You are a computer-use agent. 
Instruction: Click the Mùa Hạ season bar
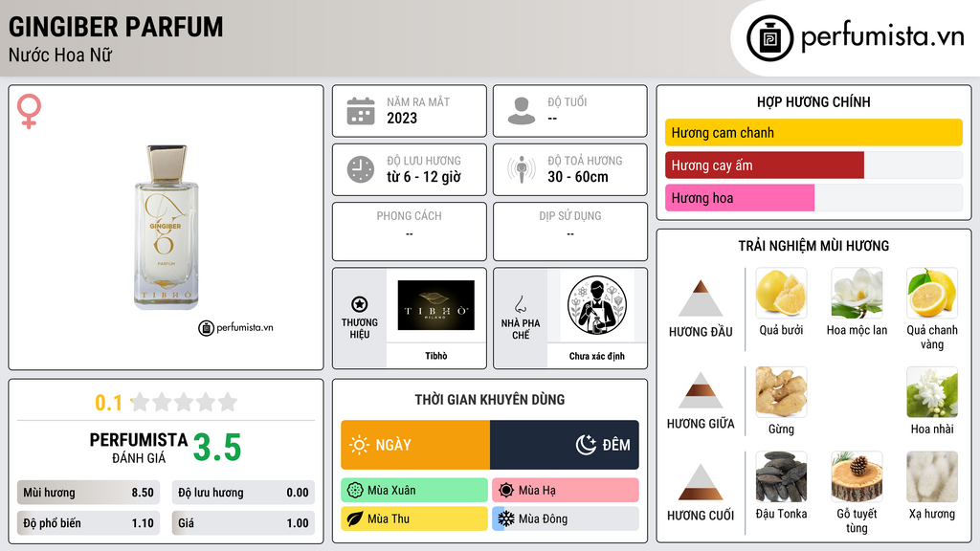point(566,491)
